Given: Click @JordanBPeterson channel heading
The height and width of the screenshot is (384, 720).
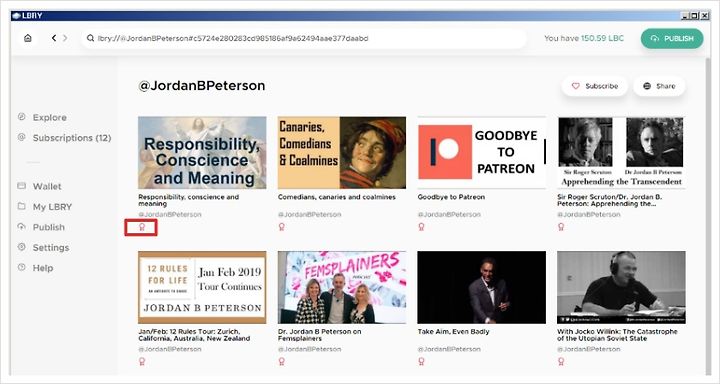Looking at the screenshot, I should [202, 86].
